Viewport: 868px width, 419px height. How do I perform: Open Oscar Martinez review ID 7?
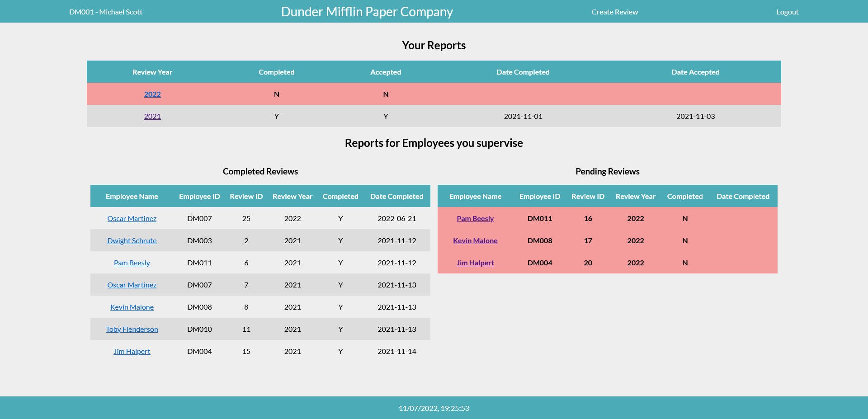[x=132, y=285]
